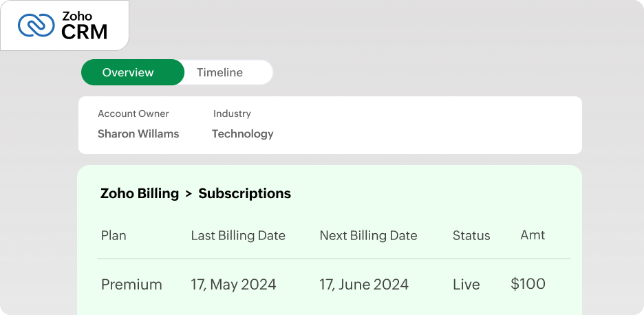Click the Account Owner label
Image resolution: width=644 pixels, height=315 pixels.
[133, 113]
